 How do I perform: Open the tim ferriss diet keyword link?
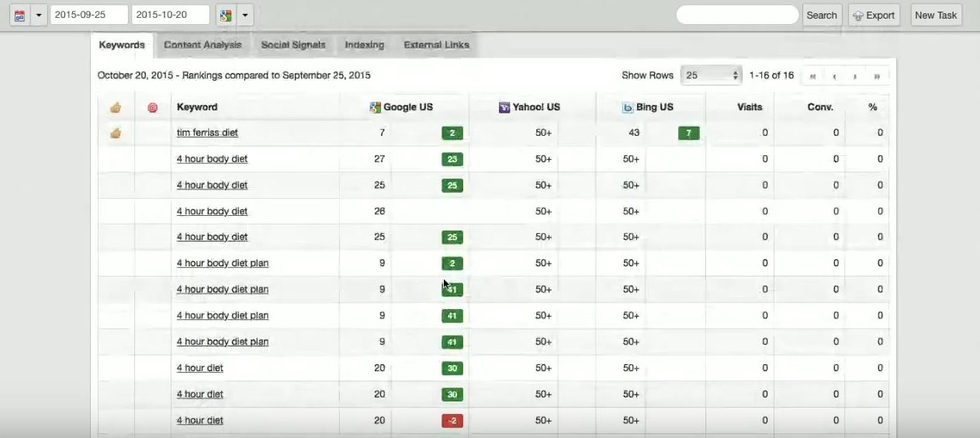pos(207,133)
